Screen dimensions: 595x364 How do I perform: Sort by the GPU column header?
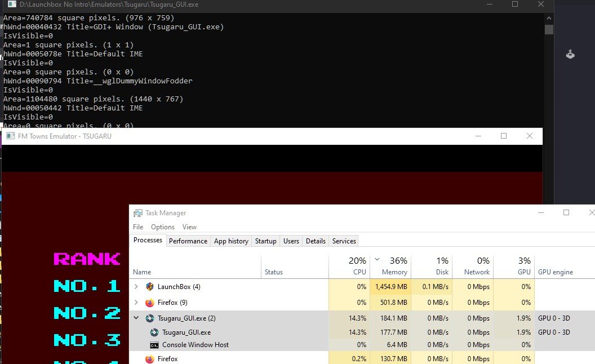pyautogui.click(x=514, y=267)
